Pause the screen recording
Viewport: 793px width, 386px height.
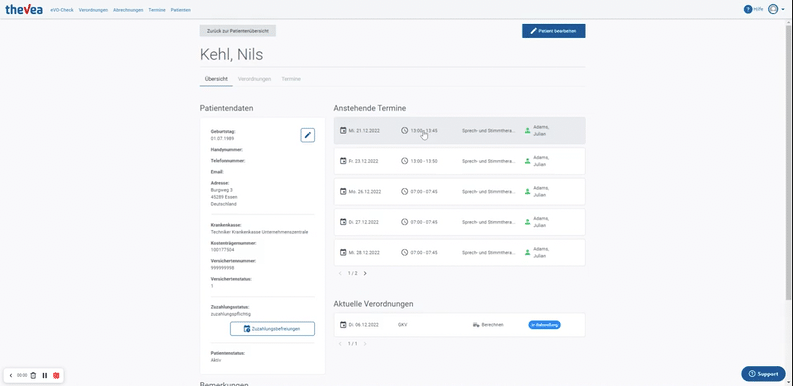click(x=45, y=375)
